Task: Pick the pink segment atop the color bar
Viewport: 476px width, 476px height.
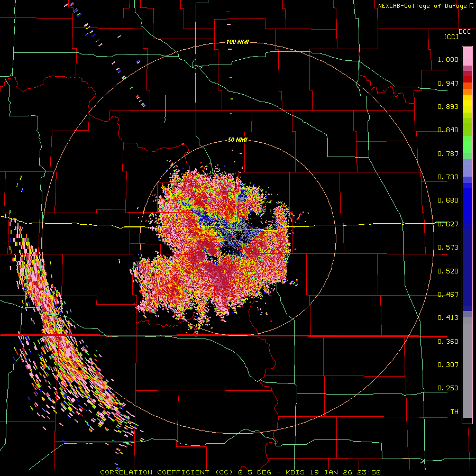Action: click(467, 56)
